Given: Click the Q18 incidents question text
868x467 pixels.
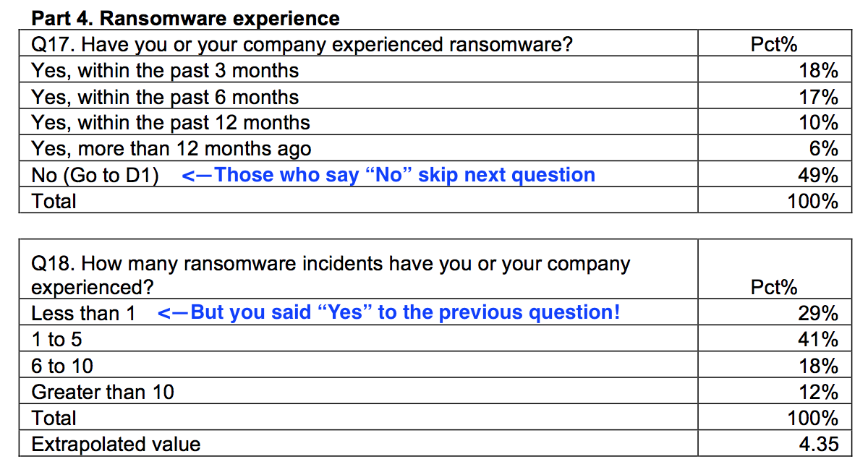Looking at the screenshot, I should tap(331, 275).
